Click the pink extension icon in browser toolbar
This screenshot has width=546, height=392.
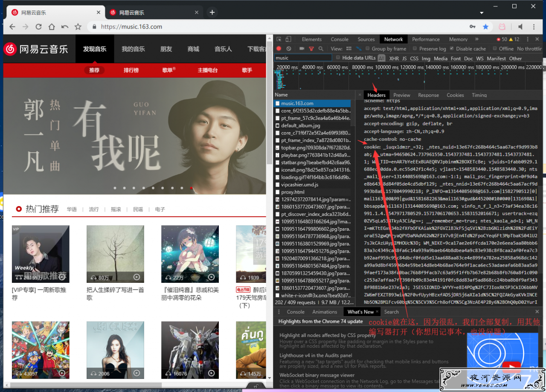pos(502,26)
